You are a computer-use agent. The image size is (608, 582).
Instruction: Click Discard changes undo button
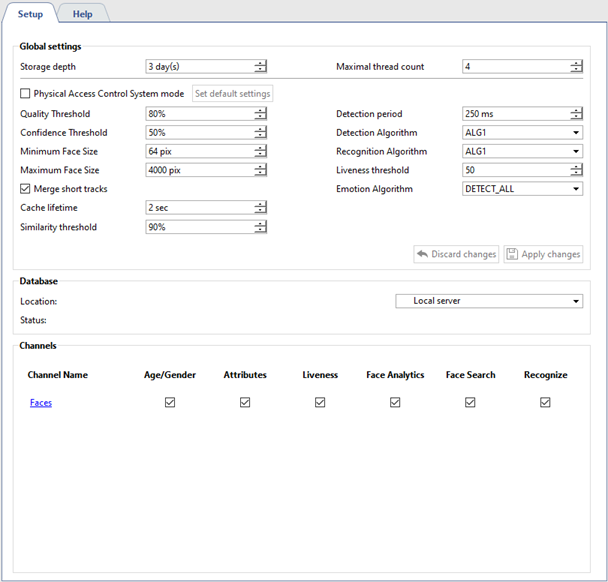456,254
